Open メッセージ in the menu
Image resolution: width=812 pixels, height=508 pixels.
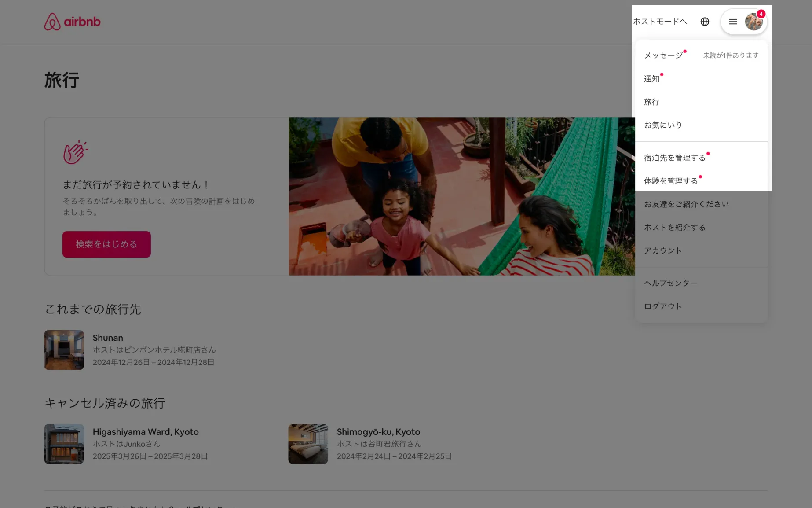(663, 55)
